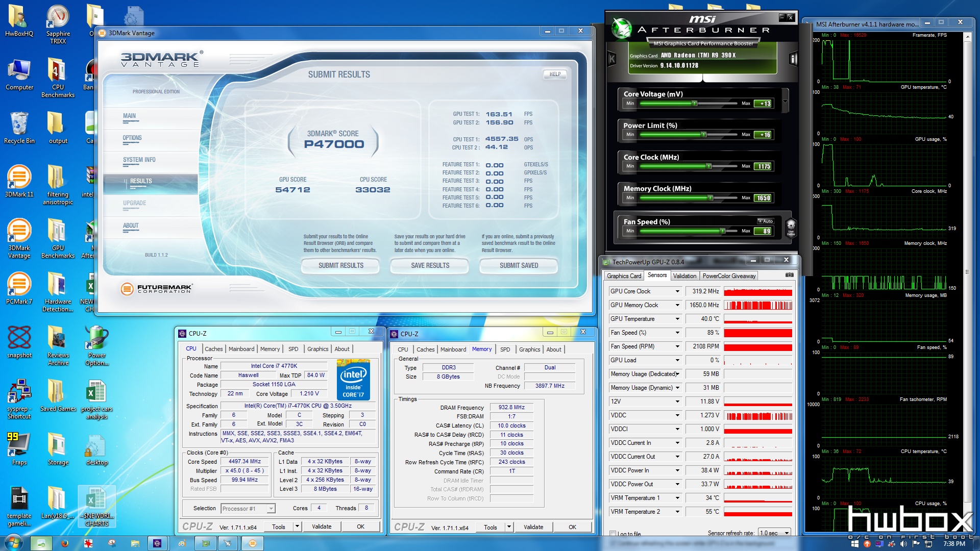The image size is (980, 551).
Task: Click SAVE RESULTS button in 3DMark
Action: pyautogui.click(x=429, y=265)
